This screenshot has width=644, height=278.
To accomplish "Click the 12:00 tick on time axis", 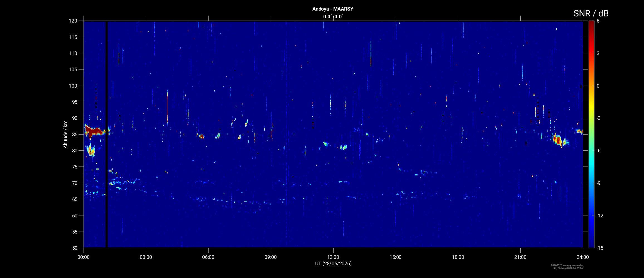I will click(333, 257).
